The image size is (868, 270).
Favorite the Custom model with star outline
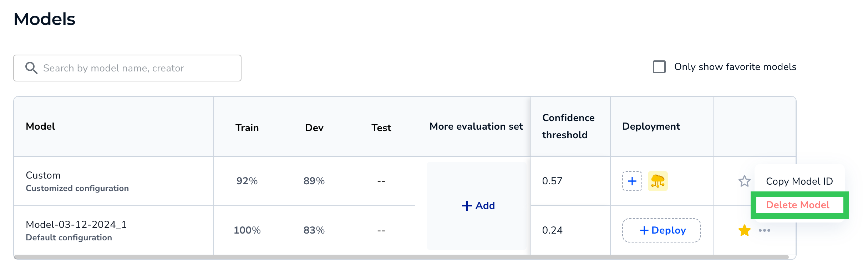(744, 181)
